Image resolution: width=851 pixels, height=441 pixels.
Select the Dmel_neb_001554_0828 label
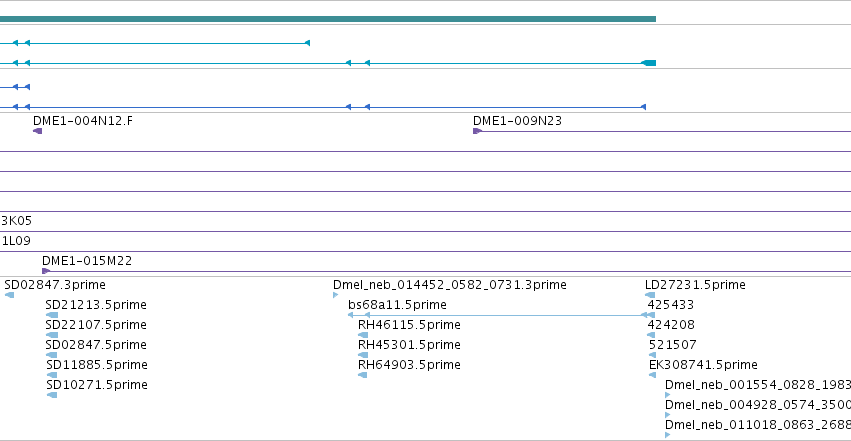click(758, 385)
